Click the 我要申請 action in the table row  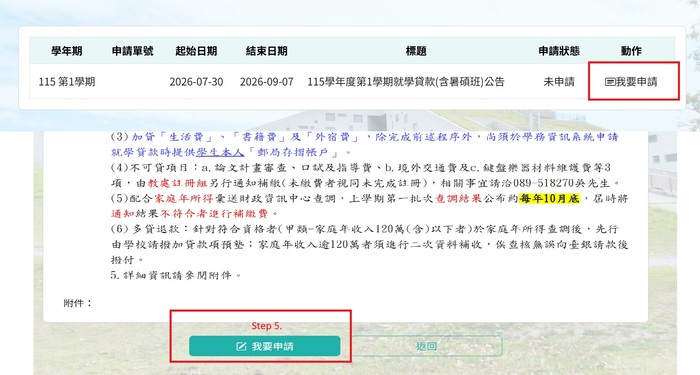[631, 82]
